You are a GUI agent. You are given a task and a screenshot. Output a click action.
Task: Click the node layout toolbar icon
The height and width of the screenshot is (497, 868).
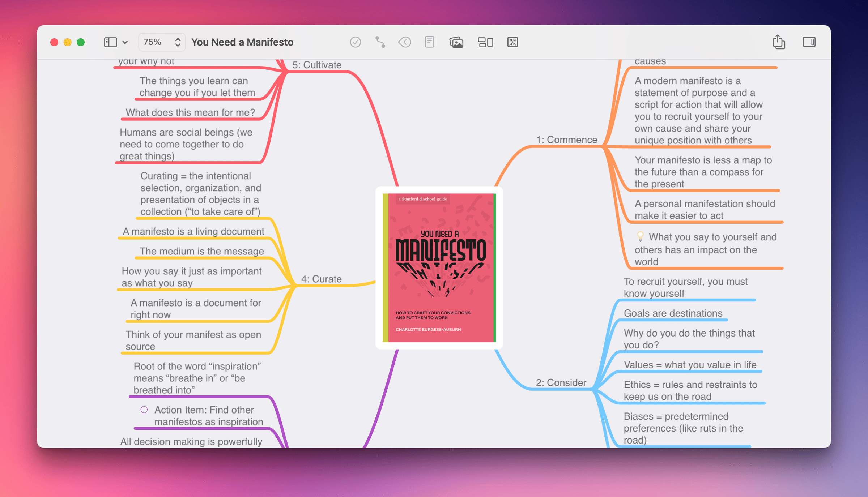coord(485,42)
